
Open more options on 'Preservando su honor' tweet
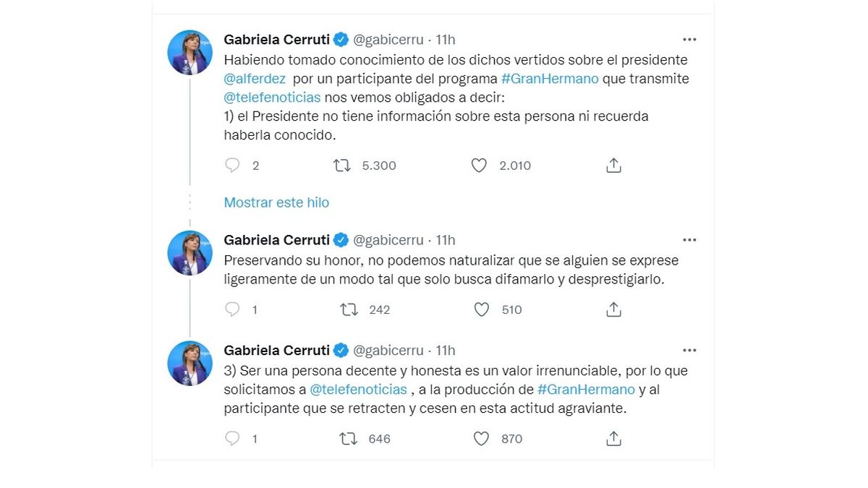pos(689,240)
